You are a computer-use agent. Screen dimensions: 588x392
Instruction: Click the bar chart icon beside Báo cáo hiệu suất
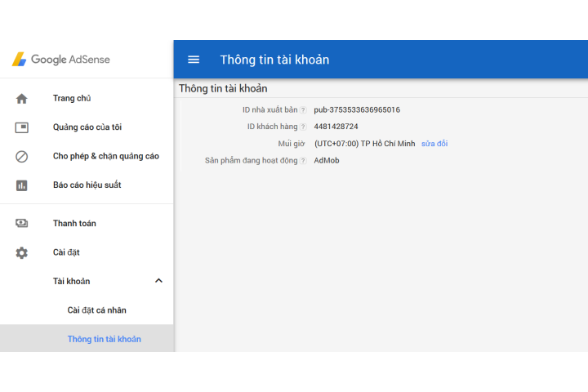click(x=22, y=185)
